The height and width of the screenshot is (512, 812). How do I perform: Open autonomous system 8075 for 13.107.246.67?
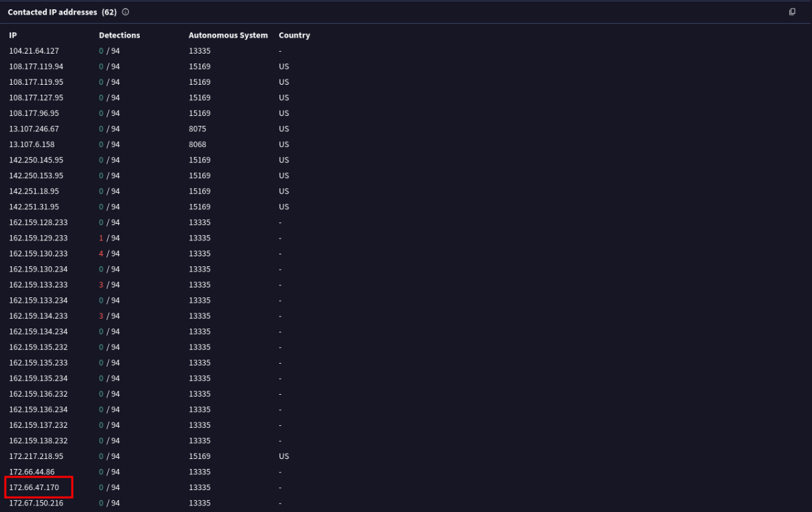198,128
